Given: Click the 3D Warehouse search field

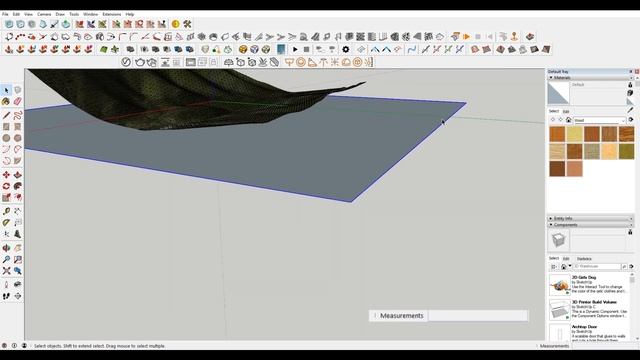Looking at the screenshot, I should tap(597, 267).
